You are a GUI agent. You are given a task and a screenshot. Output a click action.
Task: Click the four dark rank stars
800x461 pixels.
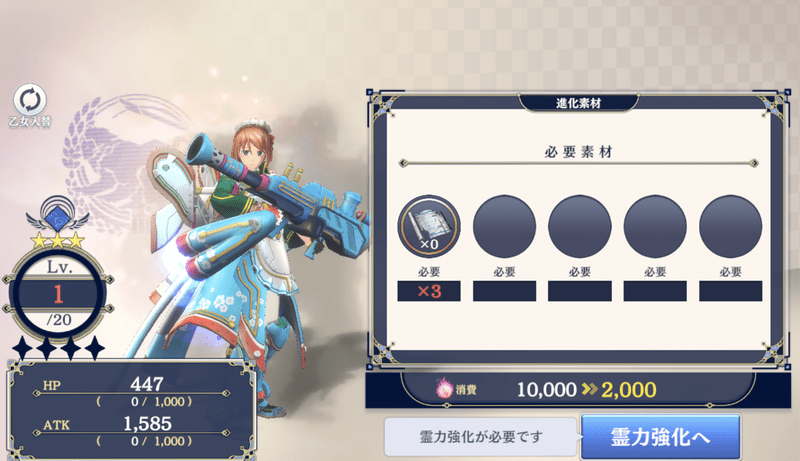tap(58, 348)
